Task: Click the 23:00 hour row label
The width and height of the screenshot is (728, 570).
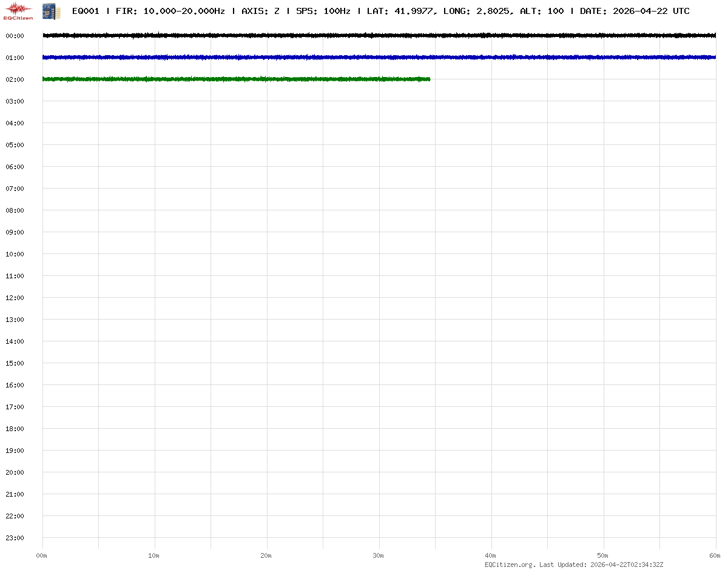Action: point(15,538)
